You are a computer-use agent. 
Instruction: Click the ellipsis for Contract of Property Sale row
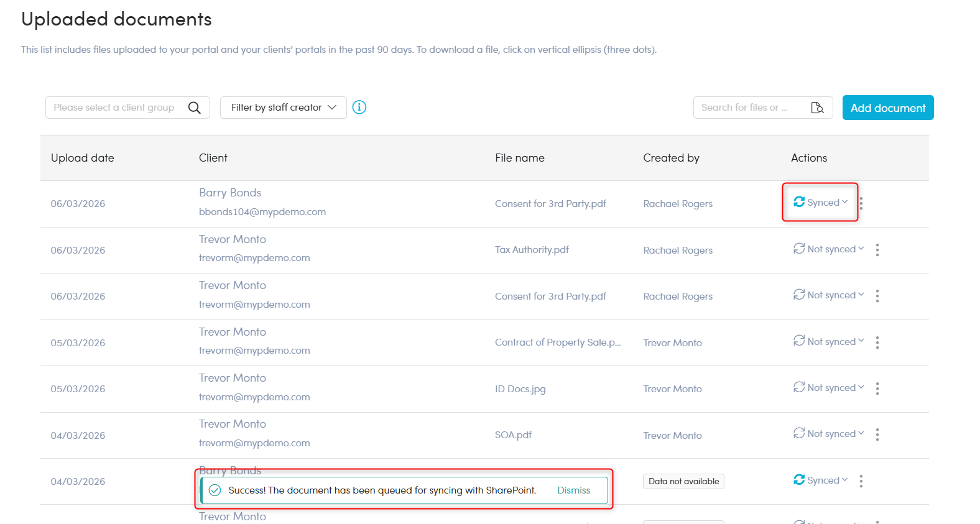click(x=877, y=342)
